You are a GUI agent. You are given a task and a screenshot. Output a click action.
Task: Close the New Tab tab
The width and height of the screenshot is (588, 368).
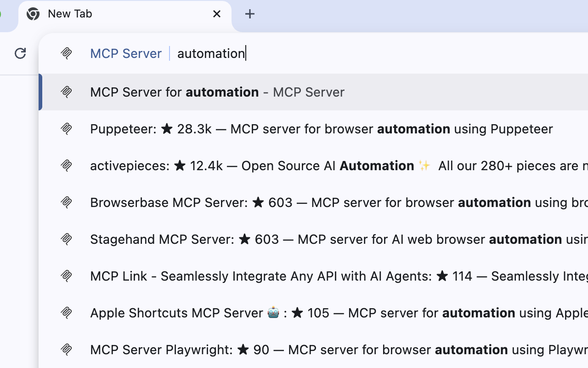point(216,14)
